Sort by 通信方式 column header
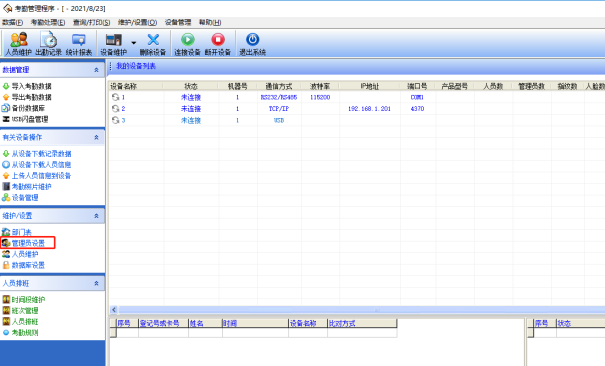This screenshot has height=366, width=605. 279,86
